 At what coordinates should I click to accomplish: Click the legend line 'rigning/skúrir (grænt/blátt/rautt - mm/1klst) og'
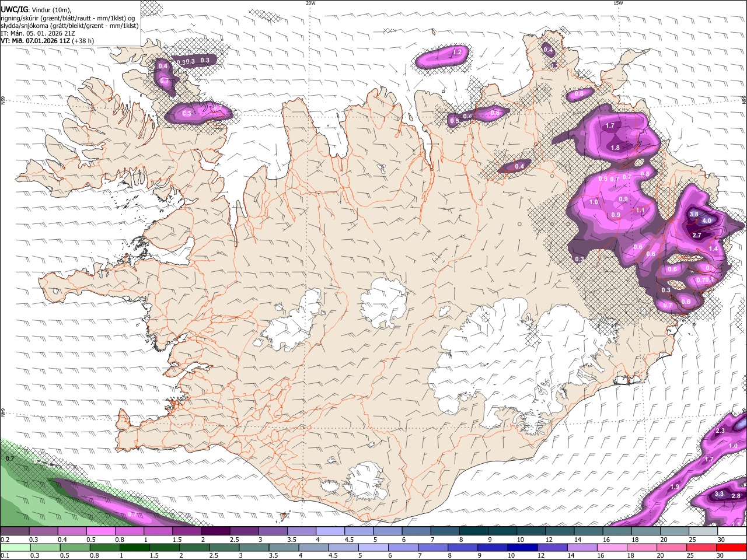pyautogui.click(x=68, y=17)
